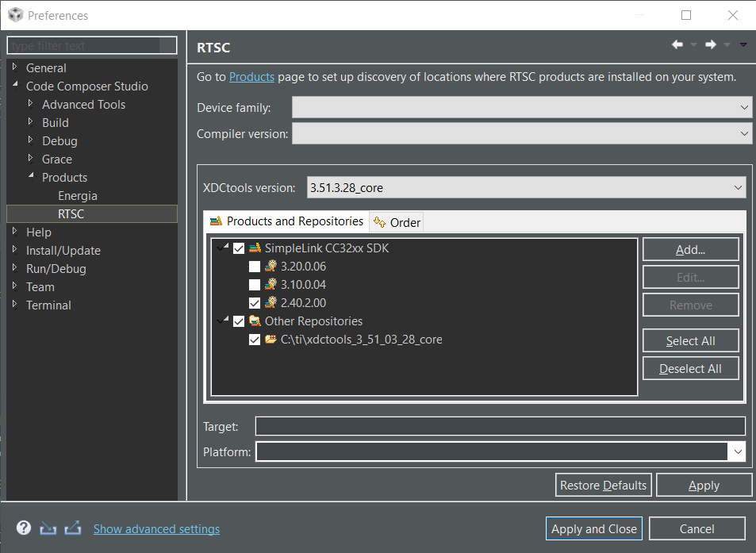
Task: Open the Compiler version dropdown
Action: (744, 133)
